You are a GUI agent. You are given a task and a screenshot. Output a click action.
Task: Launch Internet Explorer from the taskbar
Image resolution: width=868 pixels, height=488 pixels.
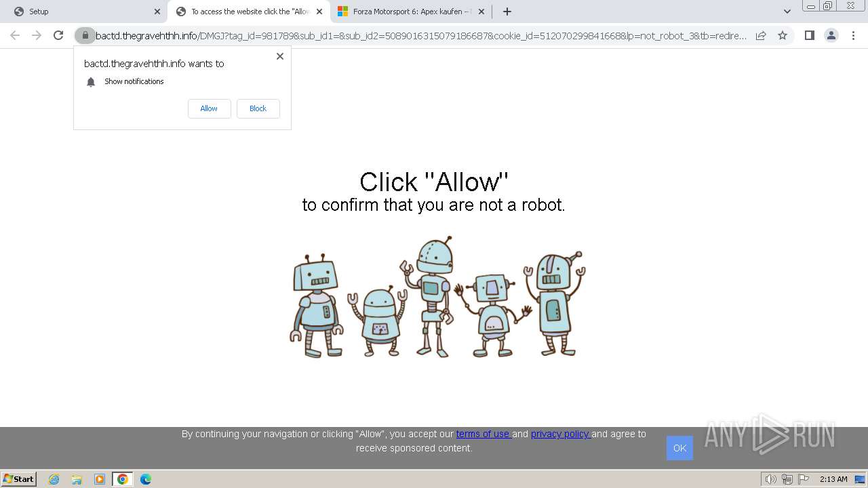point(54,479)
